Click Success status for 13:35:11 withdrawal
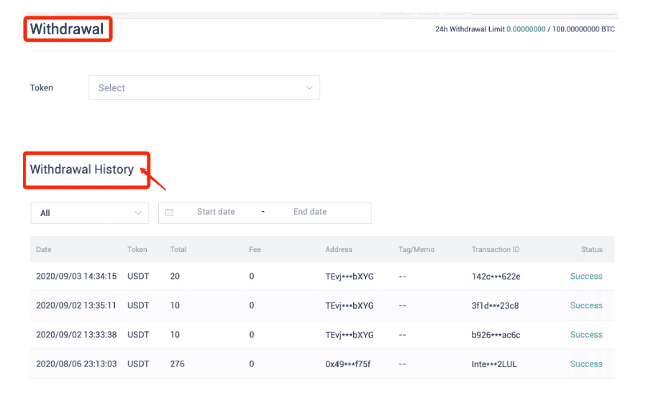 click(586, 306)
